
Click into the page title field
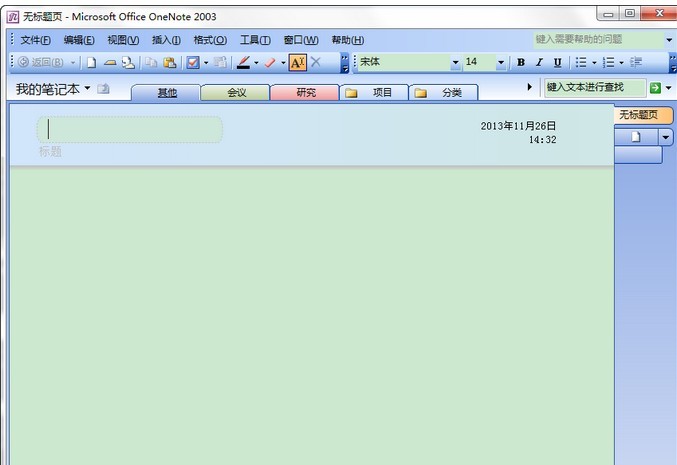coord(130,129)
